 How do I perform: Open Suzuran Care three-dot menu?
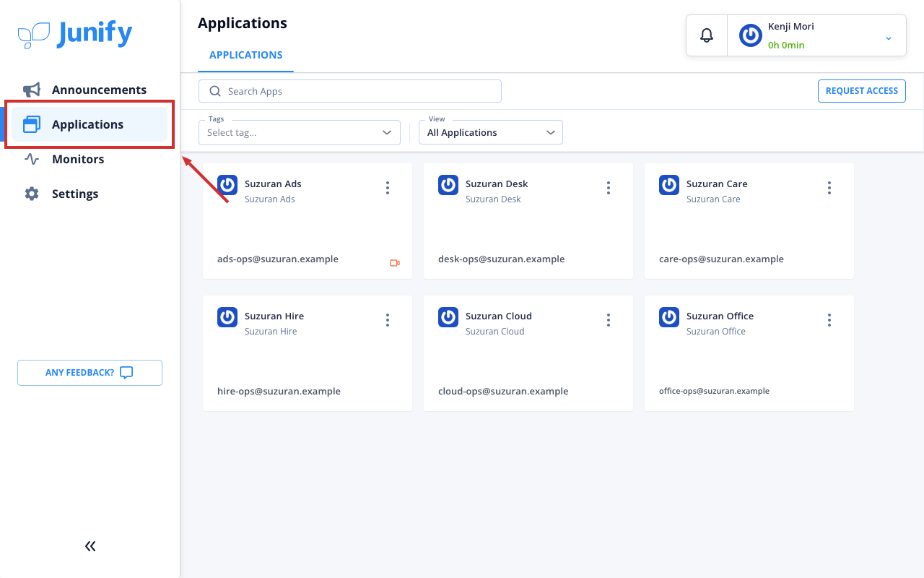[829, 188]
